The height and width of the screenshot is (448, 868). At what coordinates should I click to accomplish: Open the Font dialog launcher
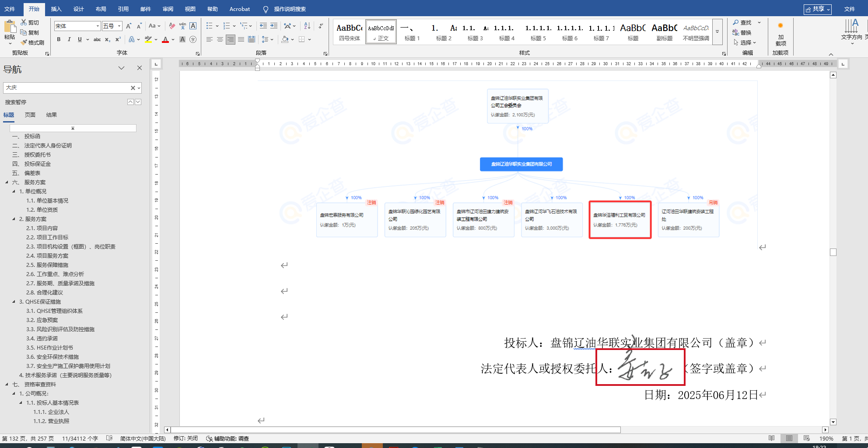[198, 53]
